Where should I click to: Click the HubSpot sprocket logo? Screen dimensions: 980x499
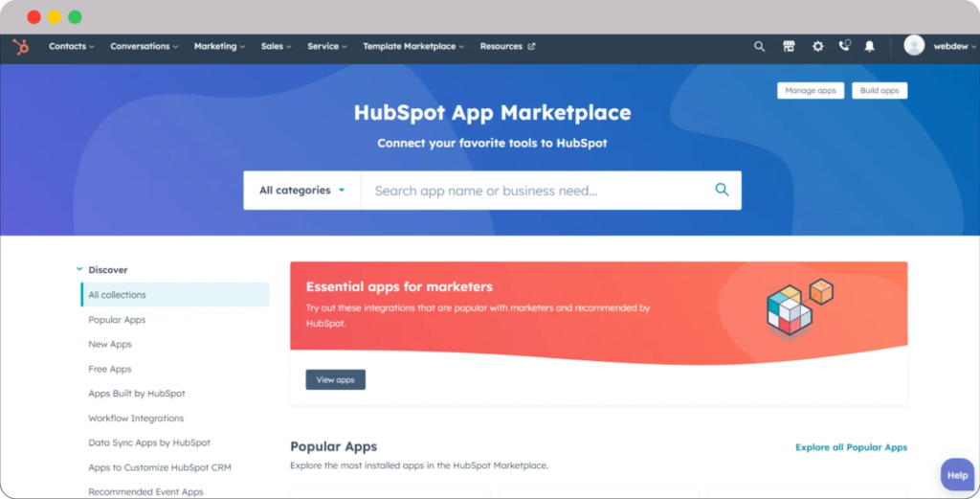pyautogui.click(x=21, y=46)
